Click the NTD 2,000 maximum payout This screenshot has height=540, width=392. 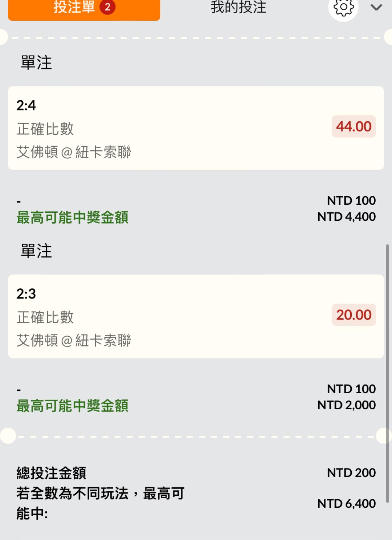click(346, 405)
